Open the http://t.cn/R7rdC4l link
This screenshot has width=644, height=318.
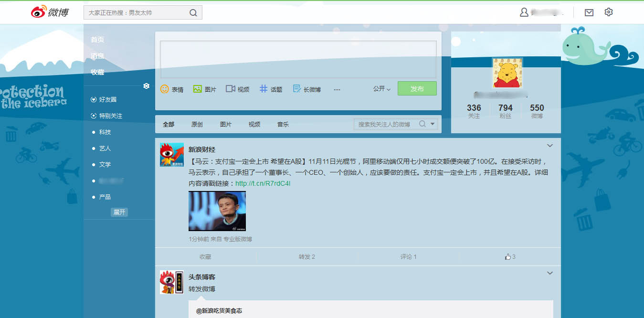(x=263, y=183)
